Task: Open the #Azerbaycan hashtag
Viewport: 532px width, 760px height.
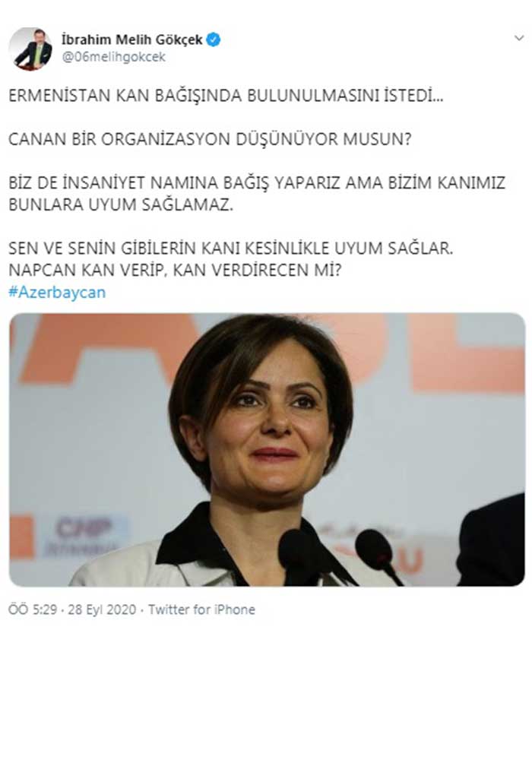Action: pyautogui.click(x=57, y=293)
